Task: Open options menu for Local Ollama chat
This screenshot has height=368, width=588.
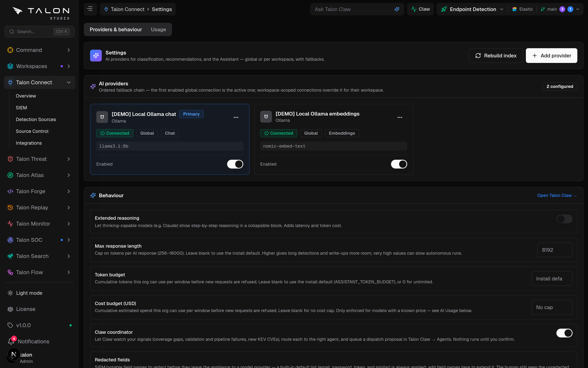Action: pos(236,117)
